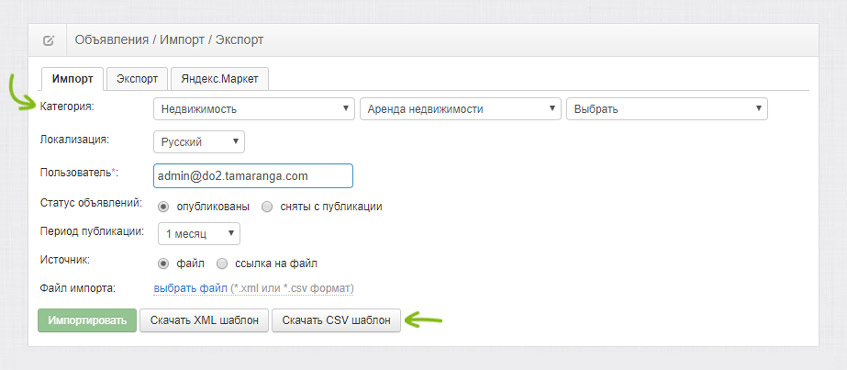Click the выбрать файл link
847x370 pixels.
click(x=190, y=288)
